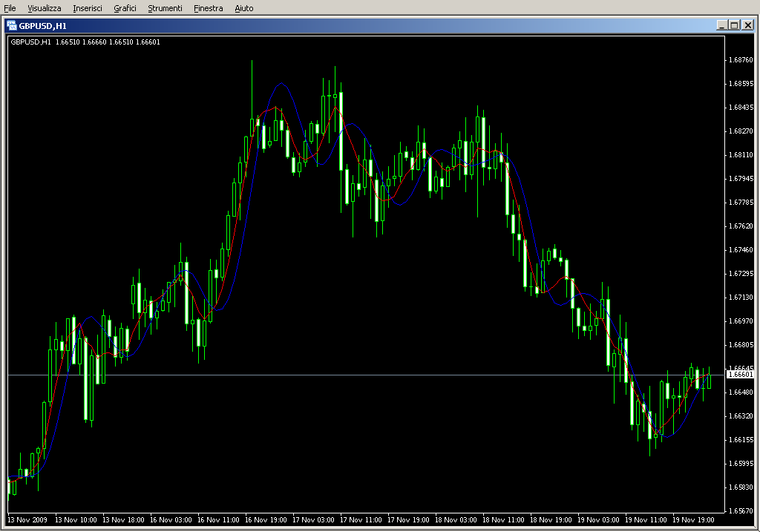The image size is (760, 532).
Task: Click the 1.67785 price scale label
Action: 741,203
